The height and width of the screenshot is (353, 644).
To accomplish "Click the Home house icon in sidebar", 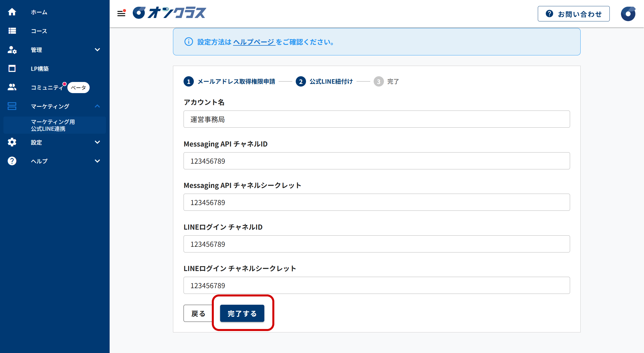I will click(12, 12).
